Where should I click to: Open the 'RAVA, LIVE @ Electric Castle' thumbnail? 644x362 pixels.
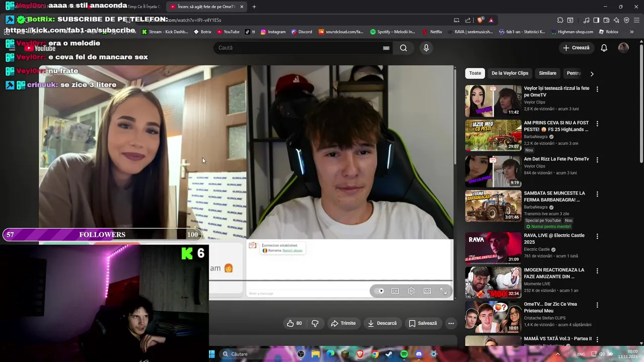[493, 247]
